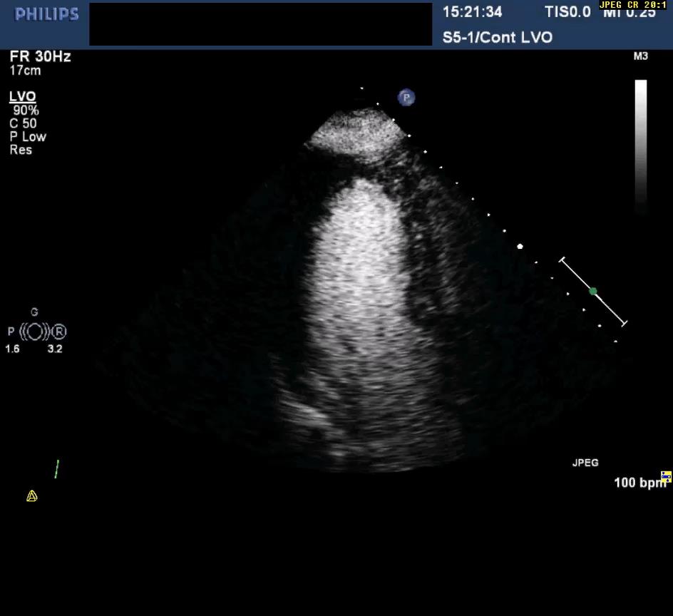The width and height of the screenshot is (673, 616).
Task: Click the 15:21:34 timestamp
Action: pos(472,12)
